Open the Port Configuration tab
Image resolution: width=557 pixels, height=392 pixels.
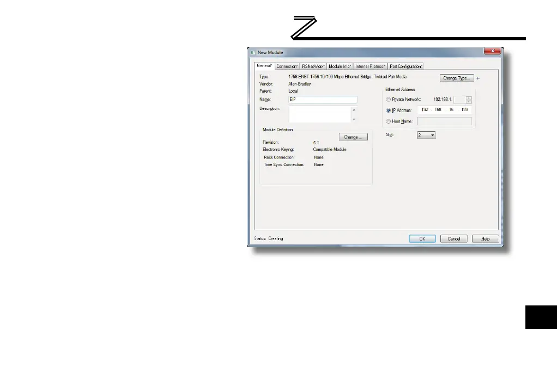(x=405, y=66)
